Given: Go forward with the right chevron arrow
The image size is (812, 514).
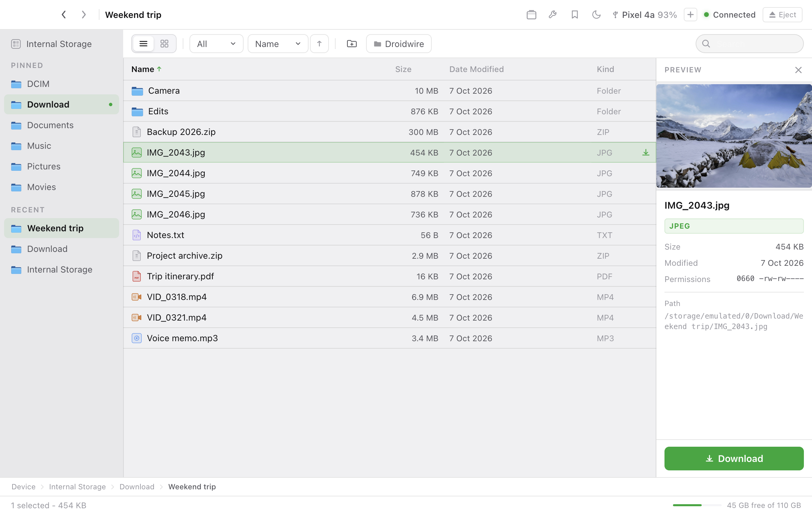Looking at the screenshot, I should 84,15.
